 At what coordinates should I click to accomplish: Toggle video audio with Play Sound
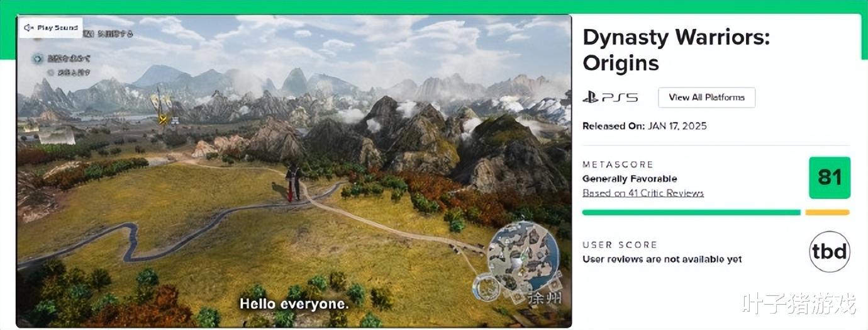[50, 28]
